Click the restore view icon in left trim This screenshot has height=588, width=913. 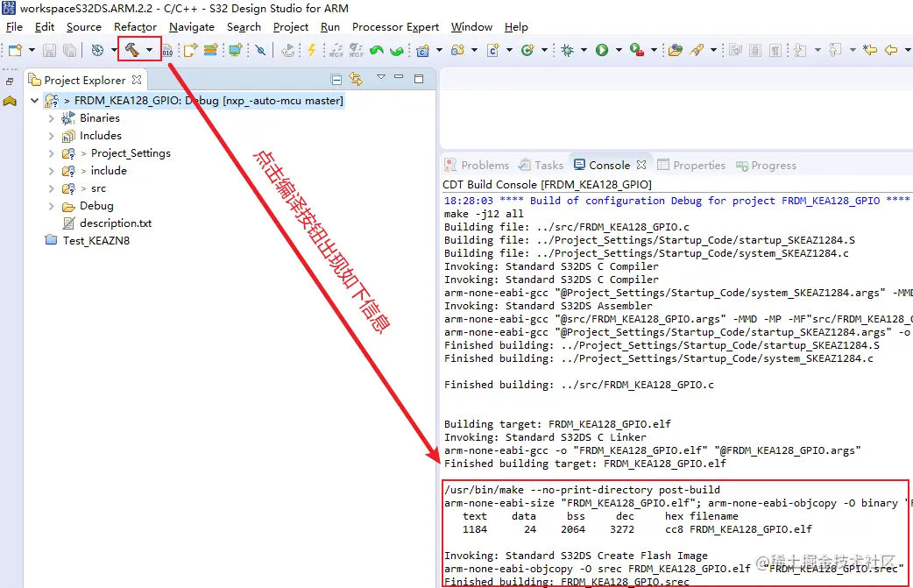tap(10, 81)
